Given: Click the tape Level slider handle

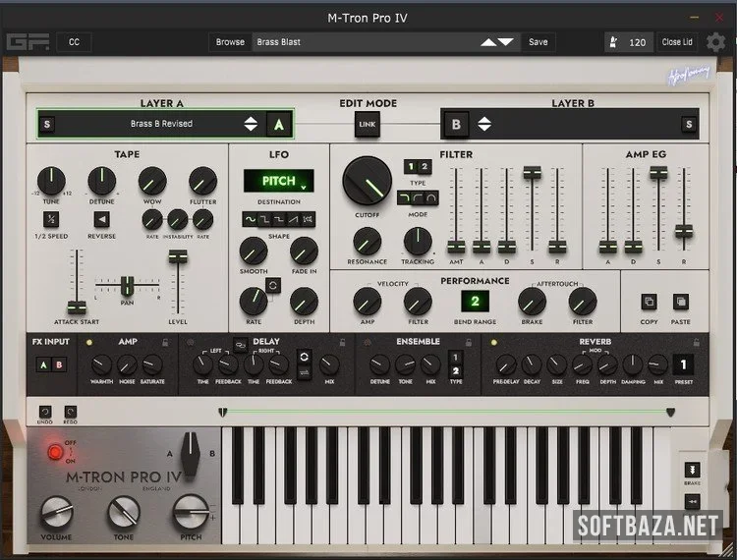Looking at the screenshot, I should (x=178, y=256).
